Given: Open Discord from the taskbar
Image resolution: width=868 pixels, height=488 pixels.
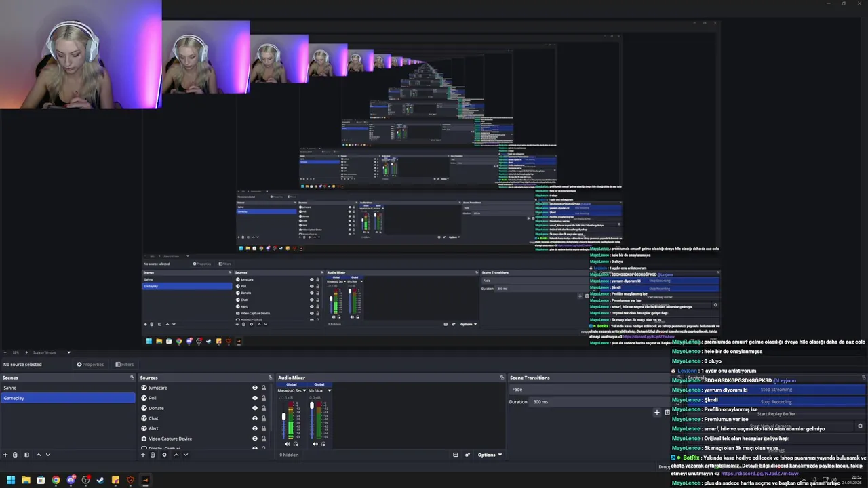Looking at the screenshot, I should tap(71, 480).
